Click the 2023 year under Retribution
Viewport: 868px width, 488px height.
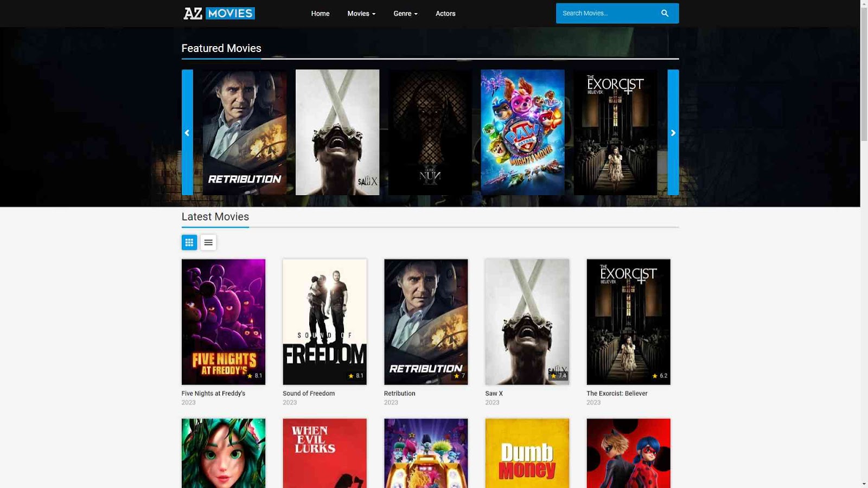pyautogui.click(x=391, y=403)
